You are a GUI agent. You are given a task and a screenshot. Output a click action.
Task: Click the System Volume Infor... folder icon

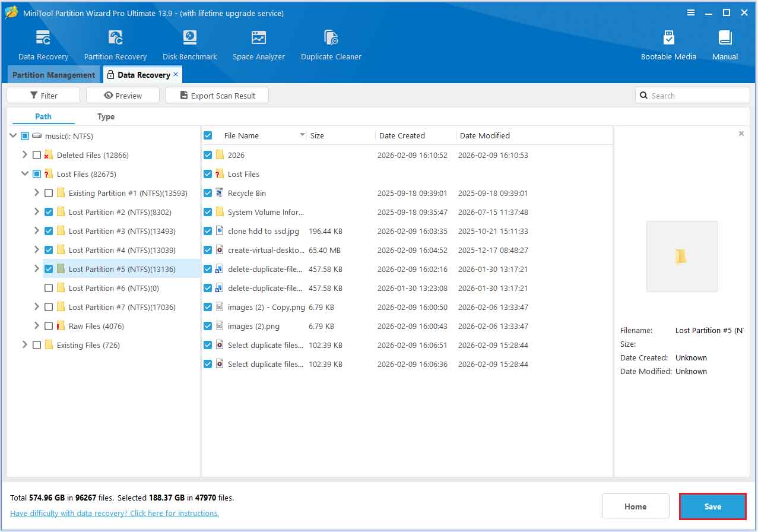point(220,212)
